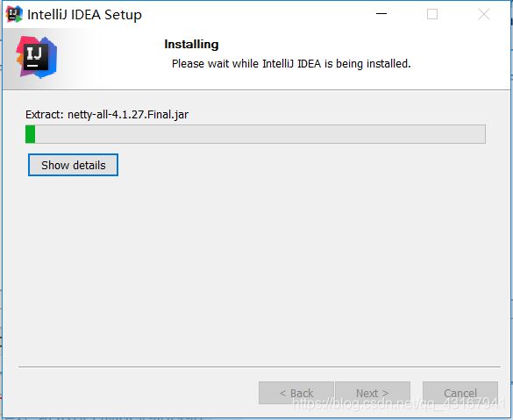Click the green filled part of progress bar

(x=30, y=134)
